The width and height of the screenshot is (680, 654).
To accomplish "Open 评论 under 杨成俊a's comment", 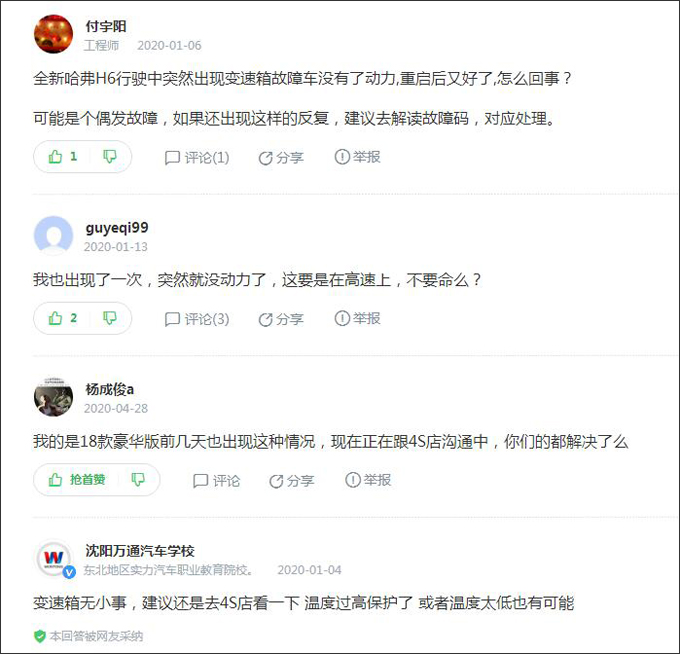I will 216,481.
